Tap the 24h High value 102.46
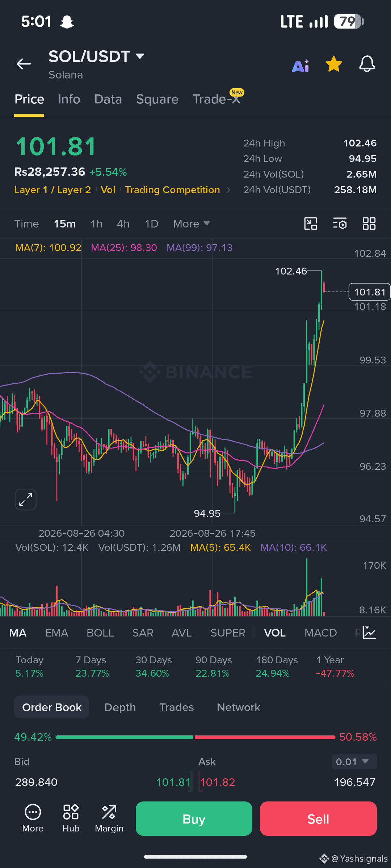 point(360,143)
